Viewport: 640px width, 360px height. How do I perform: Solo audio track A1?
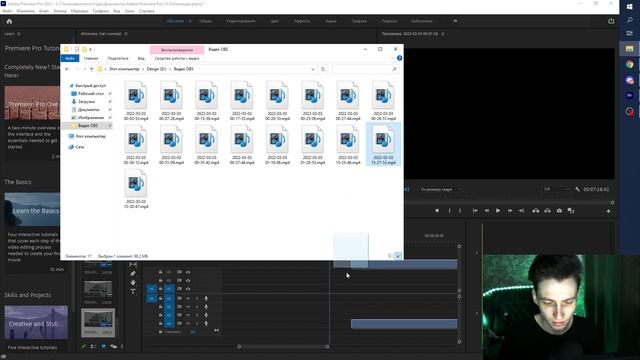(197, 298)
